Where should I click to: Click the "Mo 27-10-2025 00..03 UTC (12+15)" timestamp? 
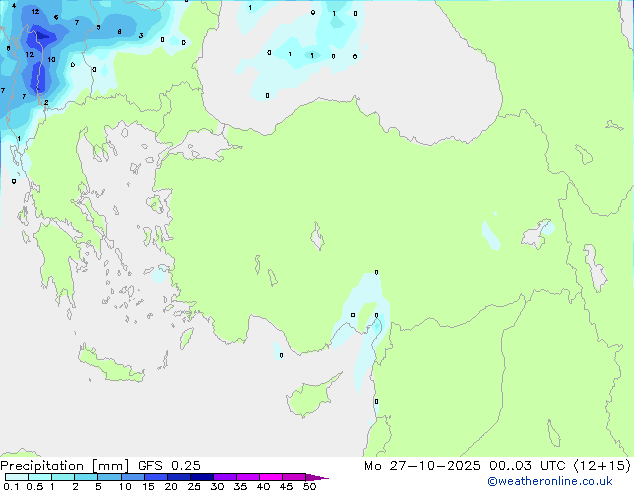click(497, 466)
